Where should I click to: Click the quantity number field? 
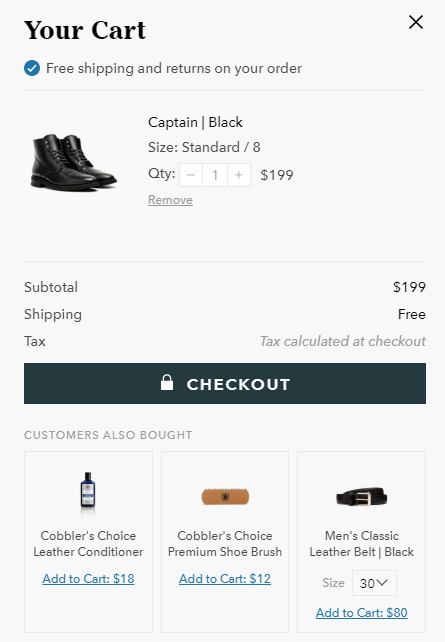[x=215, y=175]
